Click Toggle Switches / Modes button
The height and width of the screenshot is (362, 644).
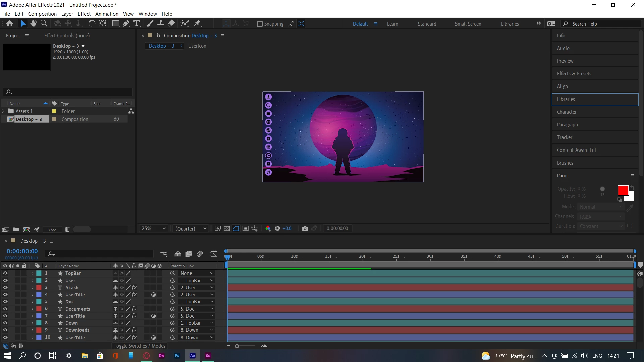[x=139, y=346]
